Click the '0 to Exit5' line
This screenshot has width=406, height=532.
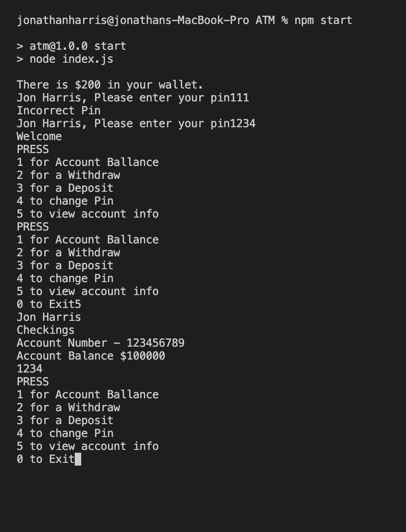(x=49, y=304)
